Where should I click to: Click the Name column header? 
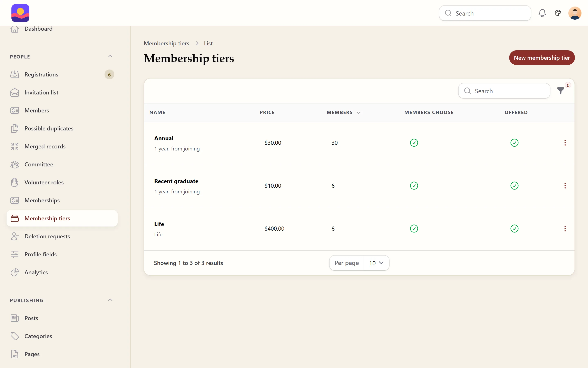(157, 112)
